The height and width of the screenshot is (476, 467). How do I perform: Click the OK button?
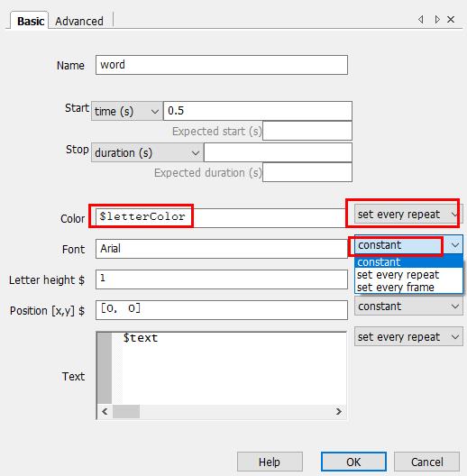[353, 462]
